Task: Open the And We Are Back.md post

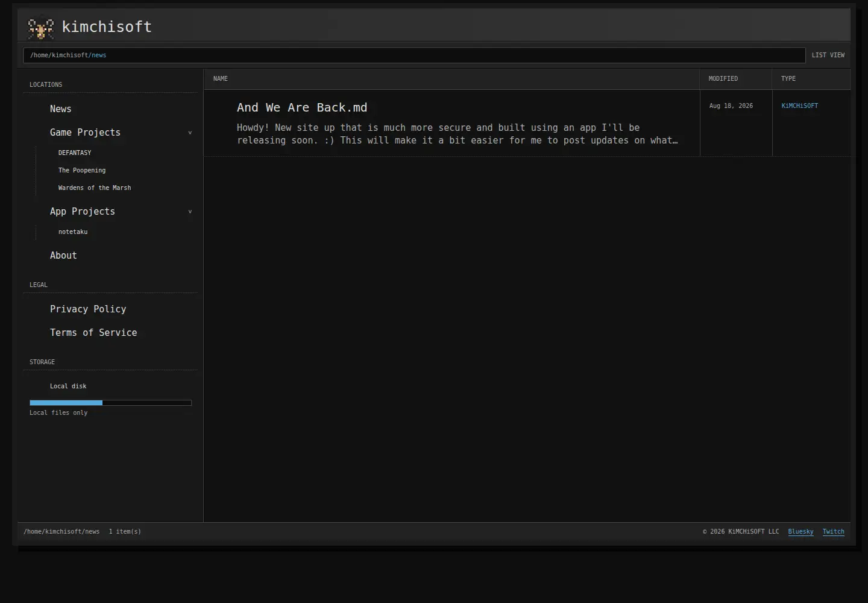Action: 302,108
